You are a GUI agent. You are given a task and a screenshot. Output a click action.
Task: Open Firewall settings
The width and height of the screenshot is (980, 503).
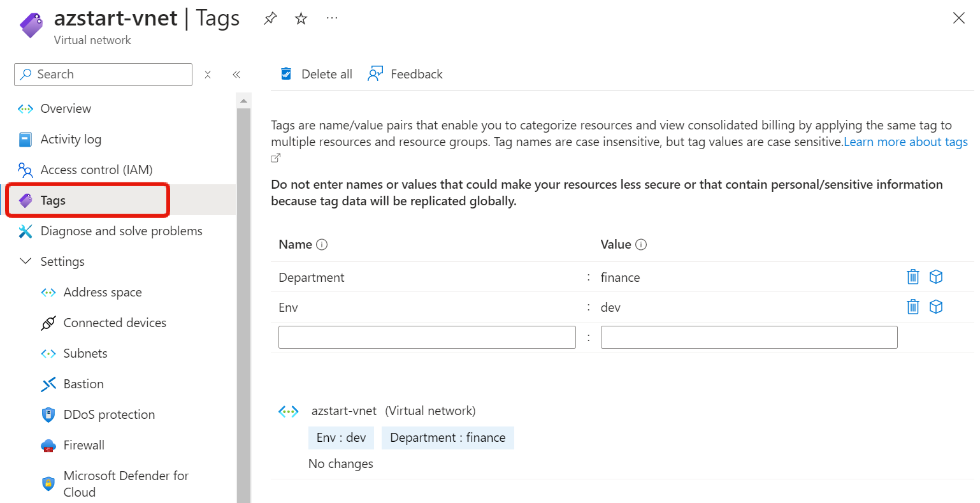tap(83, 445)
